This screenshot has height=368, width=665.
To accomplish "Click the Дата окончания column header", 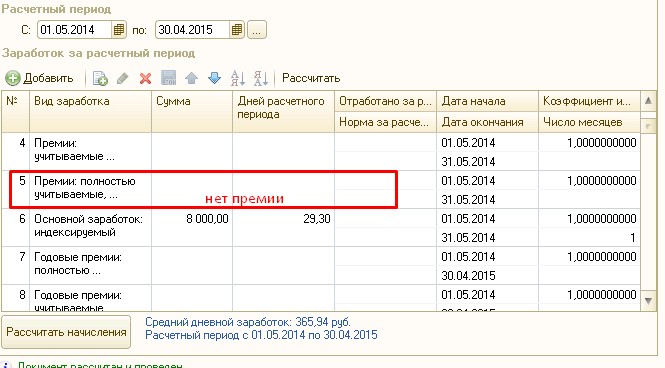I will 487,122.
